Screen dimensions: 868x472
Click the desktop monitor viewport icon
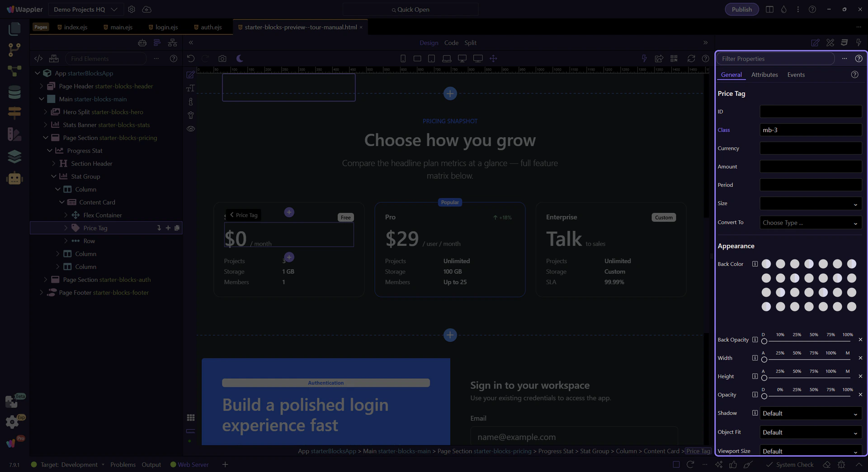pos(462,58)
